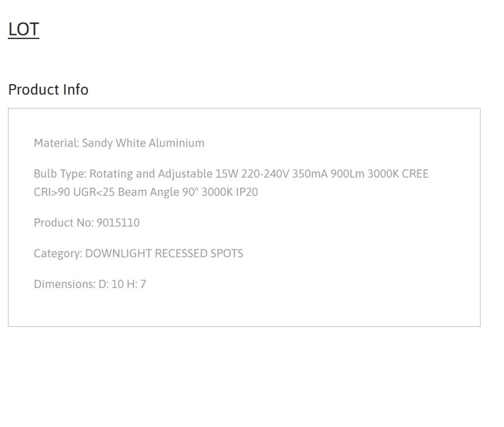The height and width of the screenshot is (427, 504).
Task: Click the Beam Angle 90° text
Action: (158, 192)
